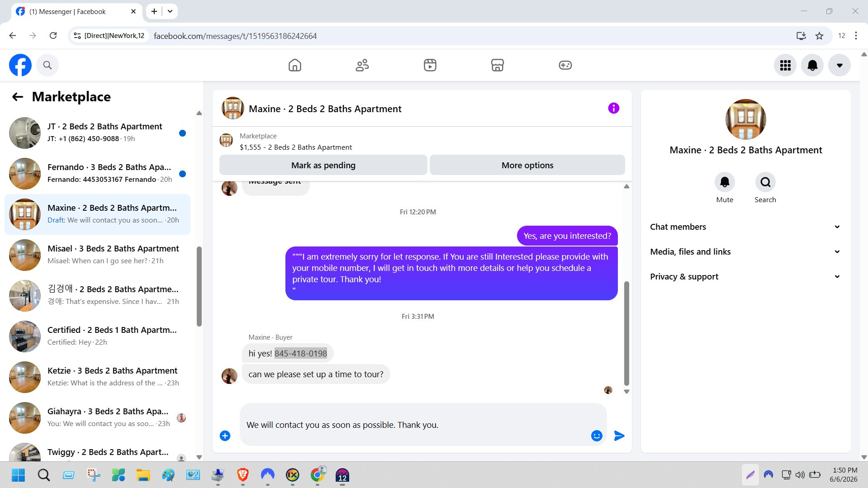Click the back arrow next to Marketplace
The height and width of the screenshot is (488, 868).
tap(18, 96)
